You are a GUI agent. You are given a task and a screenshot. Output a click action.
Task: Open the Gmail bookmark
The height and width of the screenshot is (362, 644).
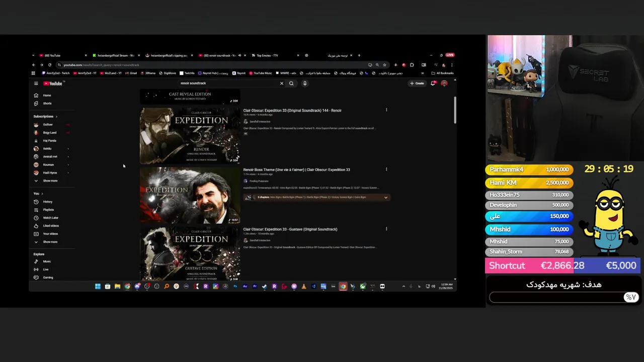131,73
